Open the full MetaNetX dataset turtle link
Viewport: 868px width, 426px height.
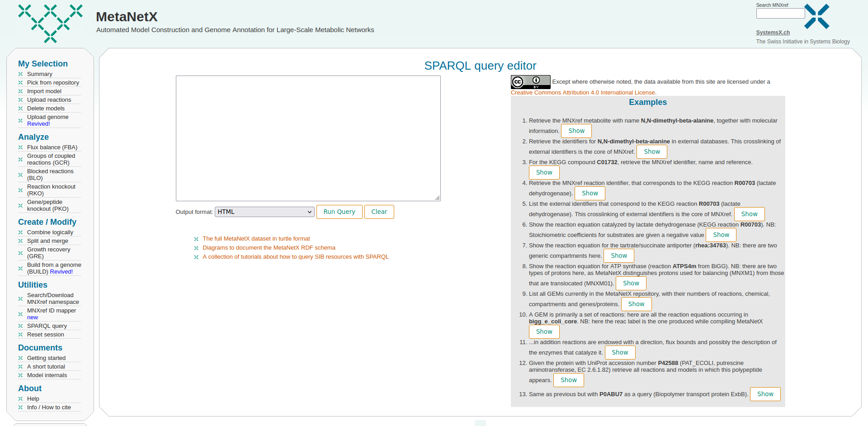[256, 239]
